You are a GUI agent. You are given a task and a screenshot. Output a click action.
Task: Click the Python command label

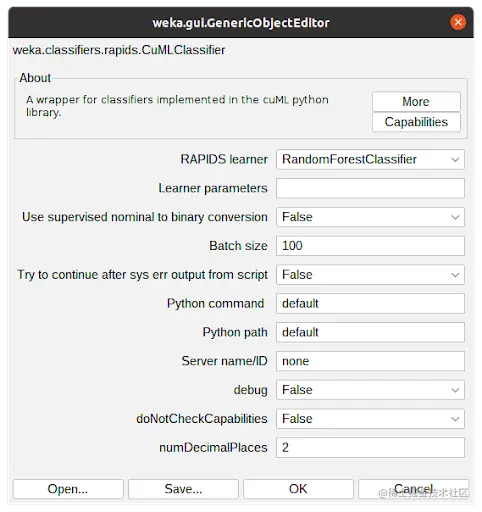click(215, 304)
